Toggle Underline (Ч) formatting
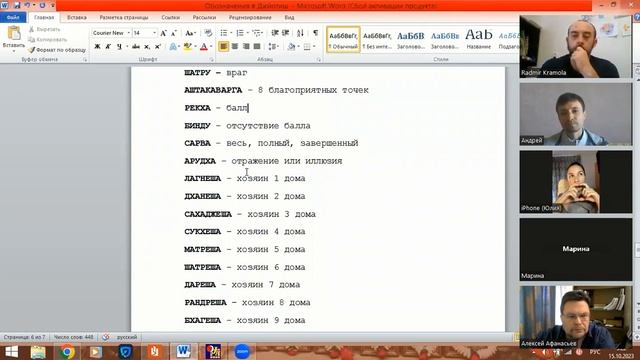 pyautogui.click(x=119, y=47)
